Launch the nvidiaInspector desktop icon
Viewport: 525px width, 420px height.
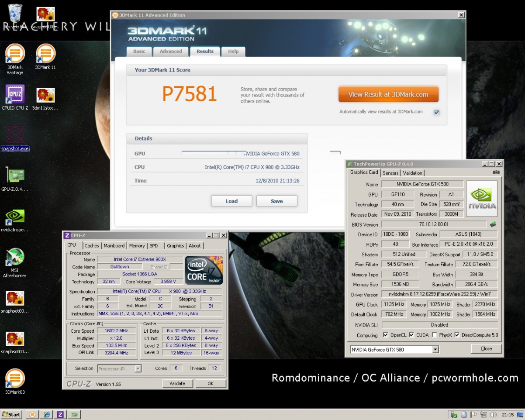point(14,217)
